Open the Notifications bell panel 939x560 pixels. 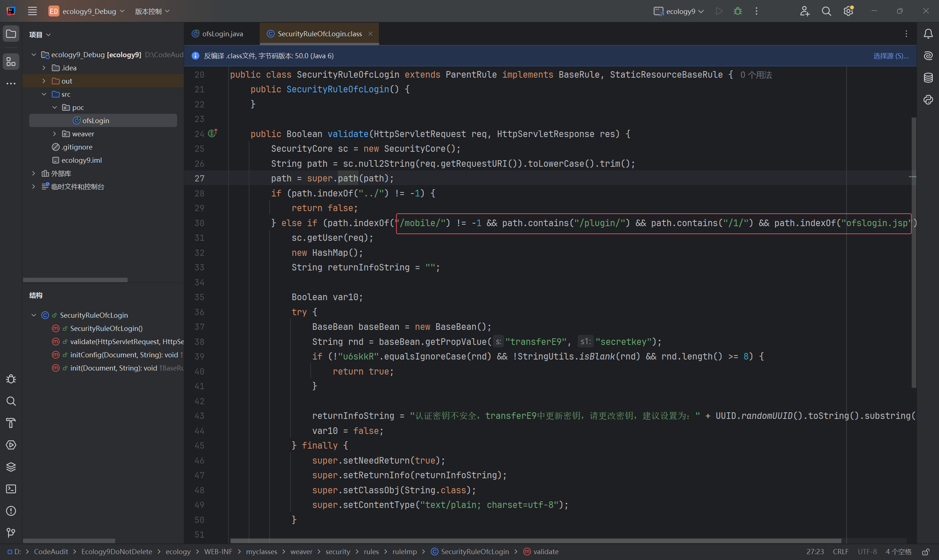click(x=928, y=34)
